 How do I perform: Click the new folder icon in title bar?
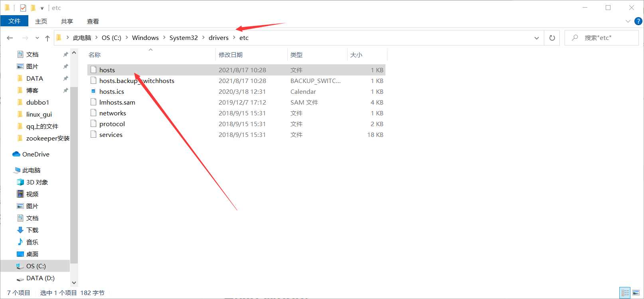33,8
